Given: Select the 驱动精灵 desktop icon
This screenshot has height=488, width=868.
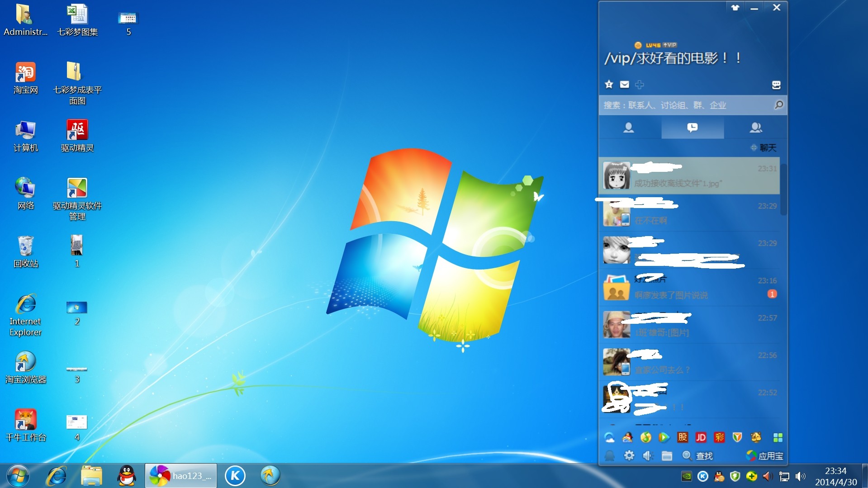Looking at the screenshot, I should 77,136.
